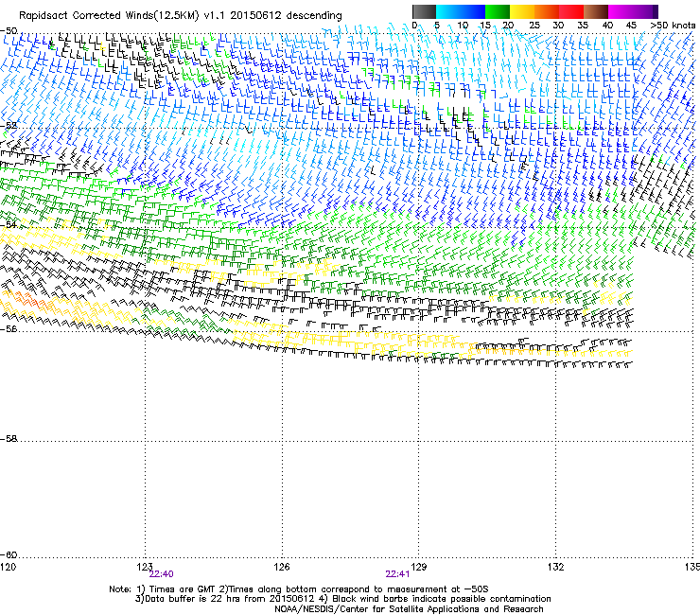Click the NOAA/NESDIS credit line
Screen dimensions: 700x615
pos(409,609)
